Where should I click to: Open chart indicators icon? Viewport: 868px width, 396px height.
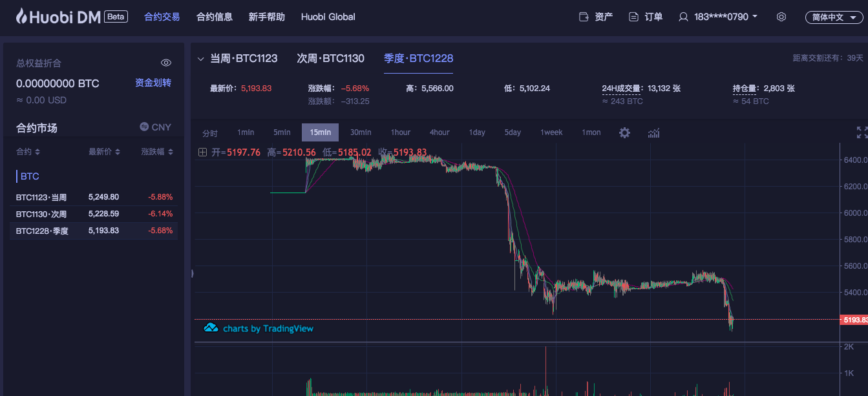[x=654, y=132]
